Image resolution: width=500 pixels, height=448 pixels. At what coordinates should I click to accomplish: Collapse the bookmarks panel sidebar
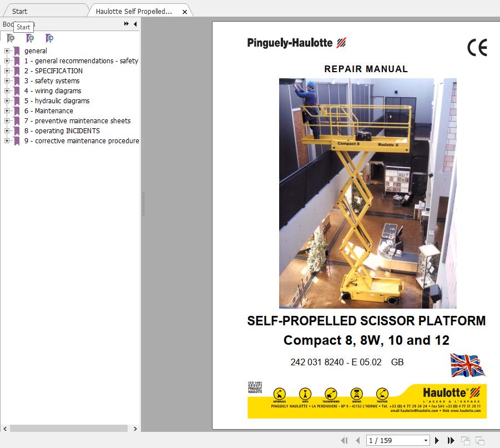(x=134, y=24)
